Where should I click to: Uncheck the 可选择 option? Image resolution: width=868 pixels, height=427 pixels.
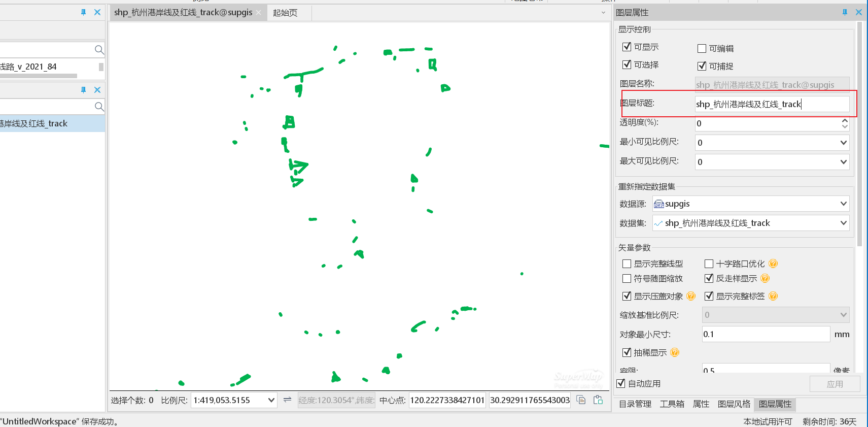pyautogui.click(x=627, y=64)
